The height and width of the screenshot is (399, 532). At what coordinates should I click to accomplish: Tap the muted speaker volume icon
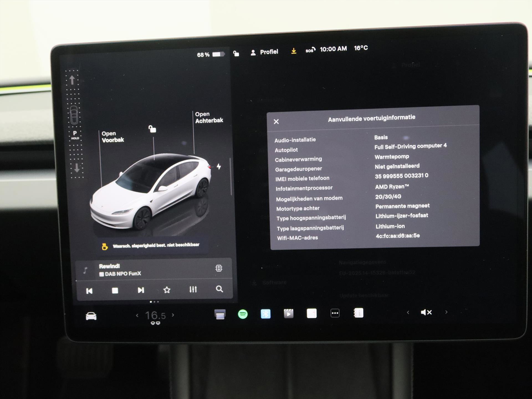point(426,312)
